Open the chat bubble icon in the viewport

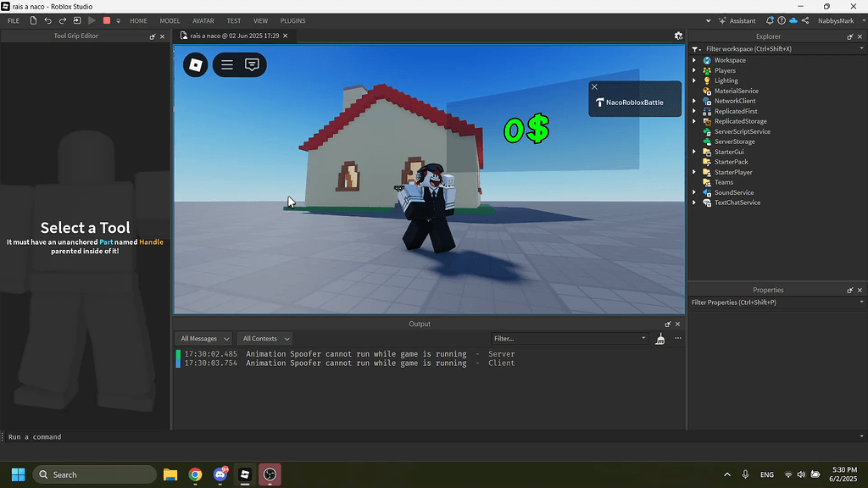251,64
